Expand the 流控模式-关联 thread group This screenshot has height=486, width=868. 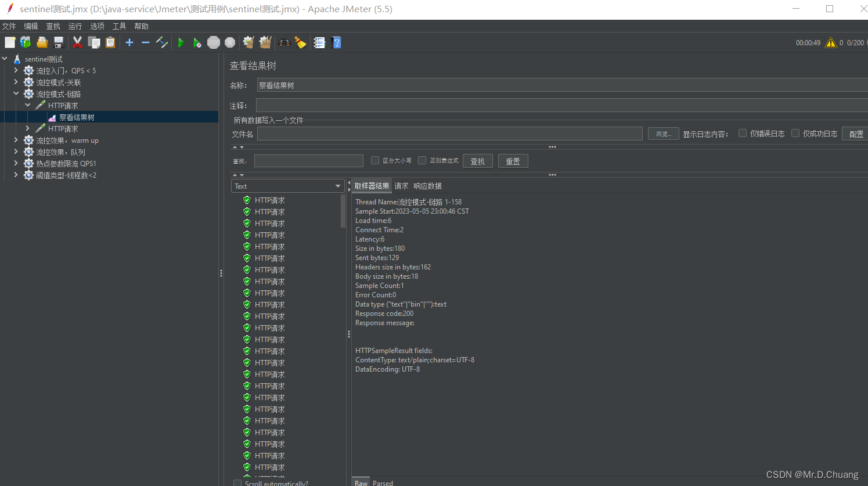coord(16,82)
